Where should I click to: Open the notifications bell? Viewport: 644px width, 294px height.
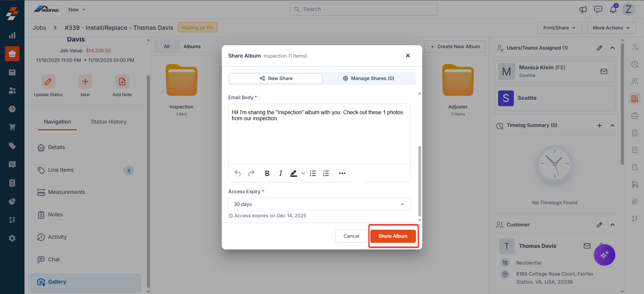[x=613, y=9]
